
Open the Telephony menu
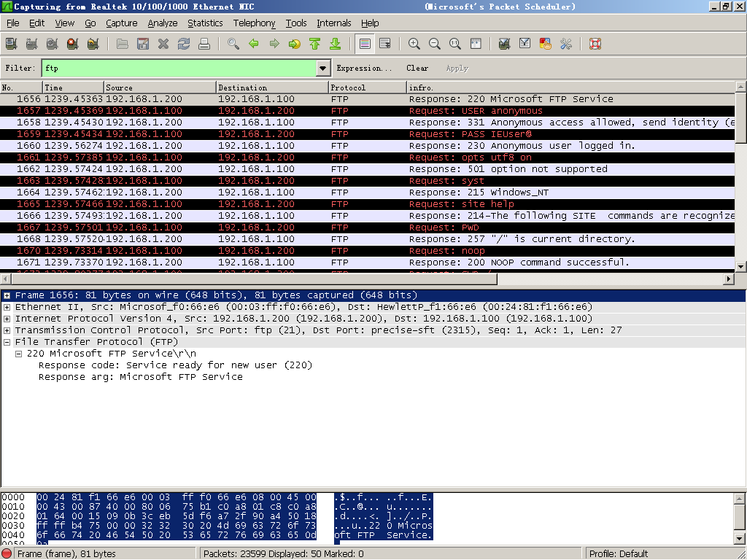(x=254, y=23)
